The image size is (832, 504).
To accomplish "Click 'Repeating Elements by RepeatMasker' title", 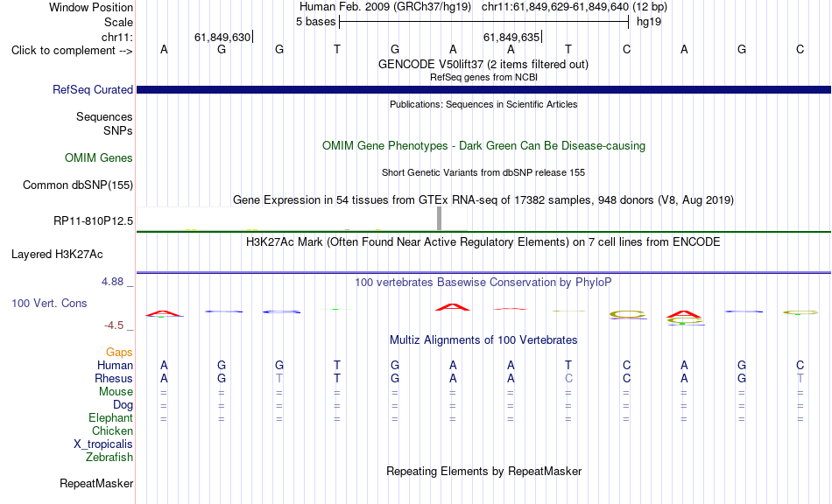I will pyautogui.click(x=484, y=471).
